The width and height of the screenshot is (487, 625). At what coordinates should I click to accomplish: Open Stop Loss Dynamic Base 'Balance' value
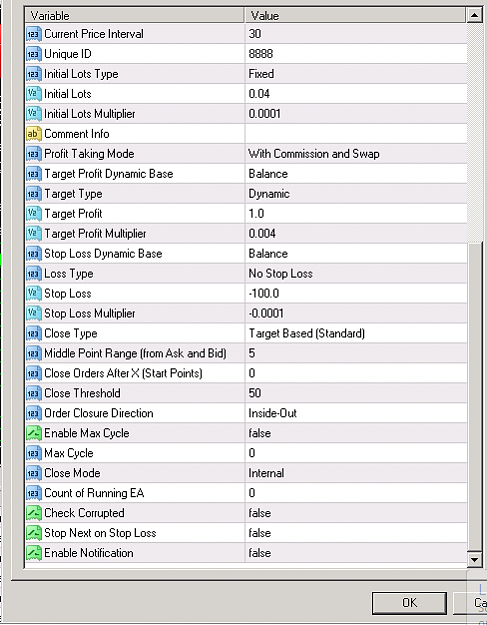point(356,254)
